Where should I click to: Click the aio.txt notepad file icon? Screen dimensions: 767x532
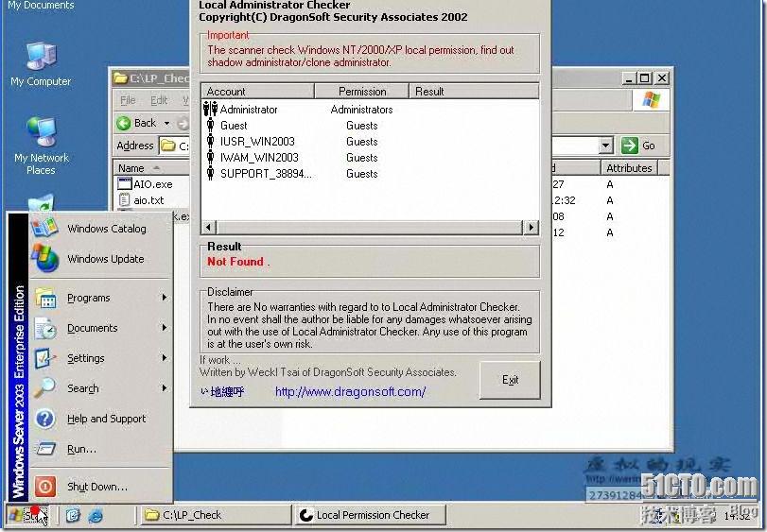point(125,200)
